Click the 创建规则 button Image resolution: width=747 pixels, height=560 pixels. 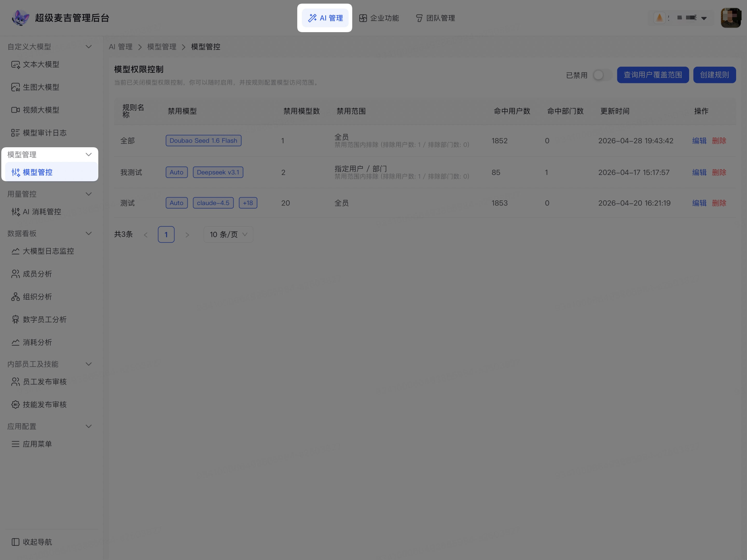coord(715,75)
